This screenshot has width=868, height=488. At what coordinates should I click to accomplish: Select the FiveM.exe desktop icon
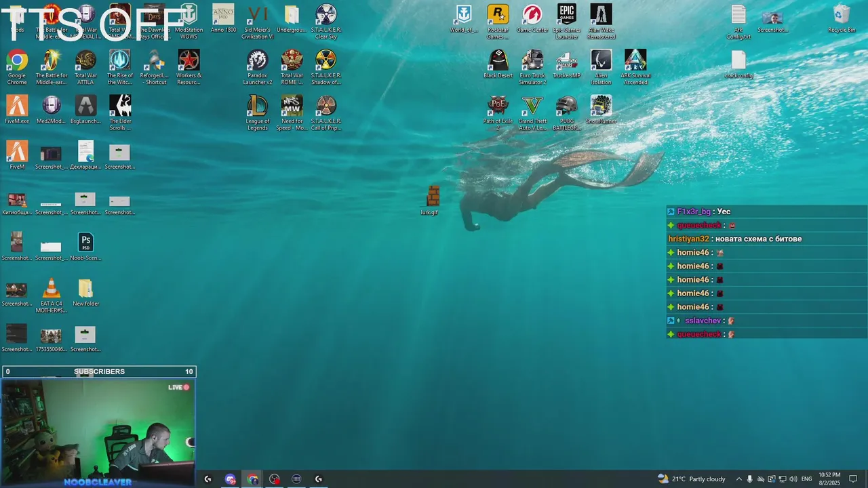click(17, 109)
